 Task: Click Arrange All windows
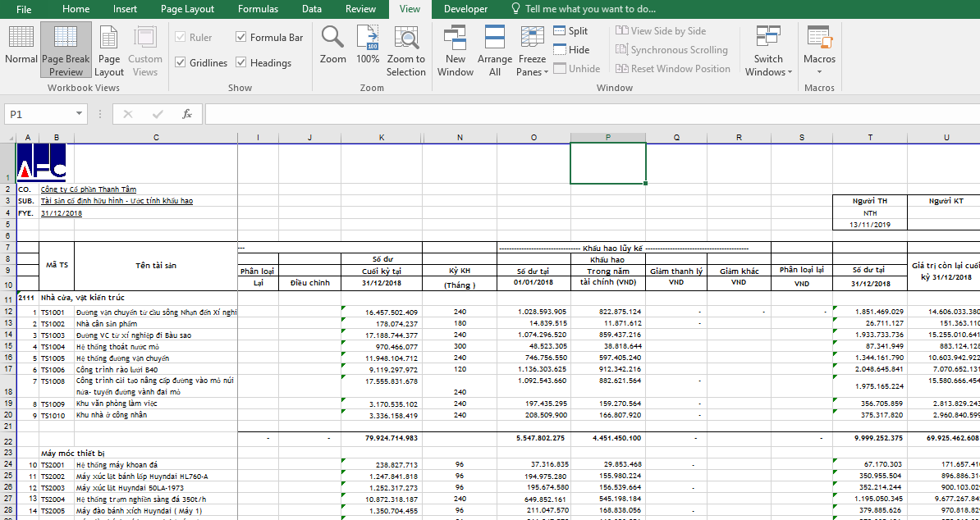pyautogui.click(x=494, y=49)
